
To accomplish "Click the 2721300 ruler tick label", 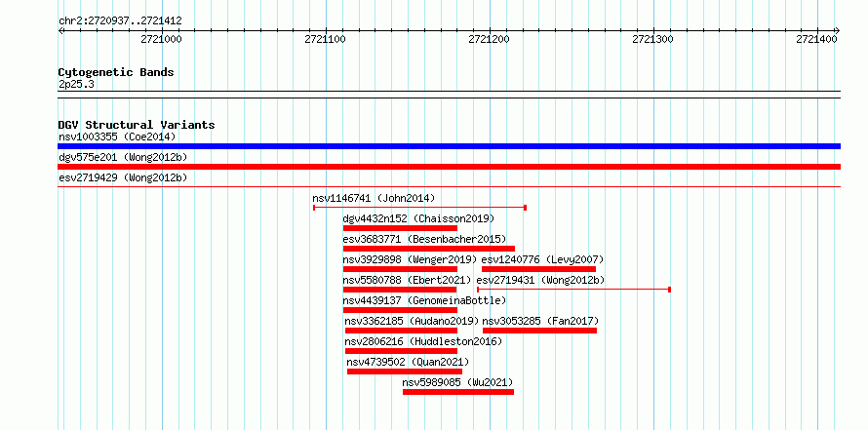I will (x=652, y=39).
